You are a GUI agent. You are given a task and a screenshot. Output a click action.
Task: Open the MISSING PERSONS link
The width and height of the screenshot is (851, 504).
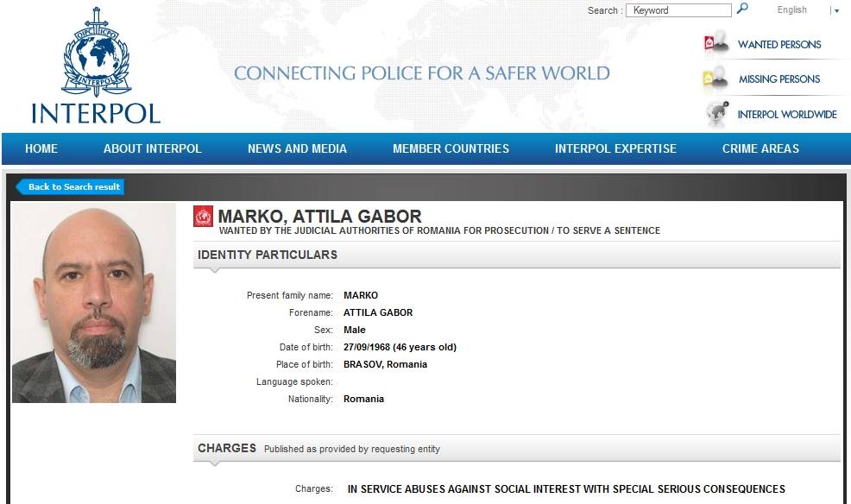(x=779, y=79)
